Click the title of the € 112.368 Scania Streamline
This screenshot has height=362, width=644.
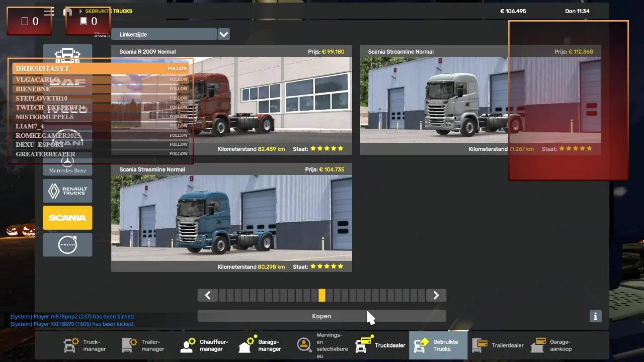click(400, 52)
